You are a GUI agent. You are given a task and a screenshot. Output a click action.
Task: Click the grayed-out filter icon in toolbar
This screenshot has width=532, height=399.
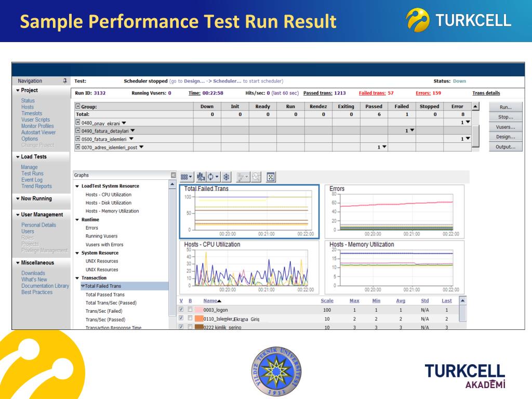[x=243, y=177]
